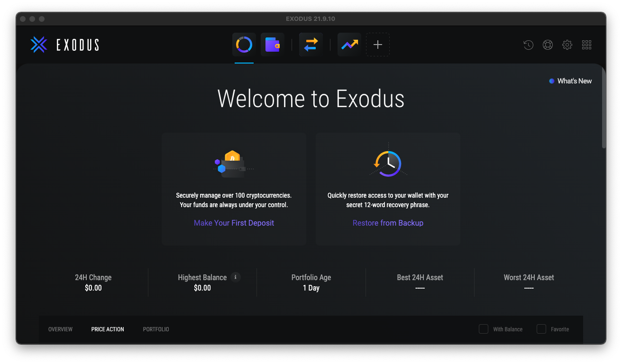Switch to the Overview tab
Image resolution: width=622 pixels, height=364 pixels.
pos(60,329)
